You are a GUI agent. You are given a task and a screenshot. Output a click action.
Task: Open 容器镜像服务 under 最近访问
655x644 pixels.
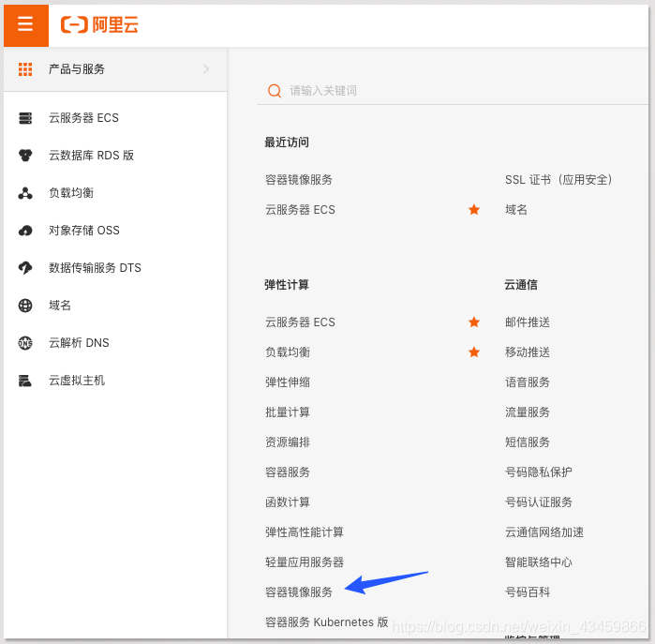299,180
